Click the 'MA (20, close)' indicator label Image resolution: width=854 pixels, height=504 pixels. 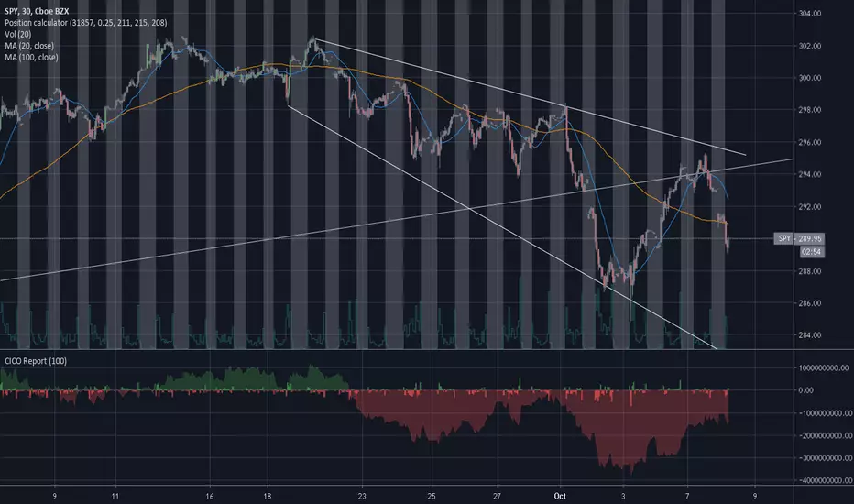pos(29,45)
